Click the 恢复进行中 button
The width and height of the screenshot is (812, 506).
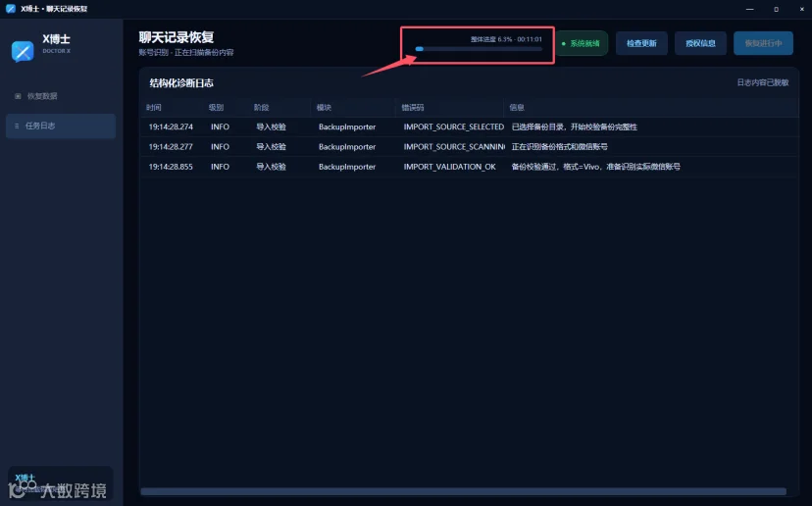point(763,43)
